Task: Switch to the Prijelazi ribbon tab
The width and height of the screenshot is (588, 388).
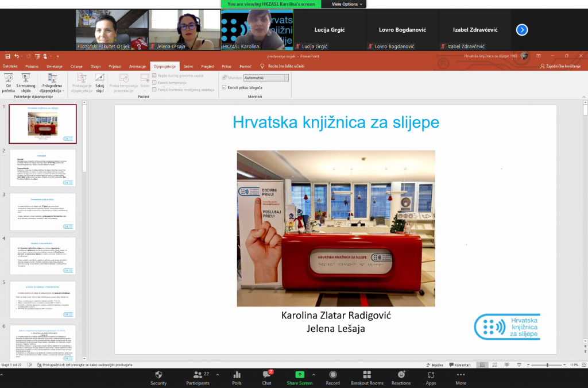Action: coord(115,66)
